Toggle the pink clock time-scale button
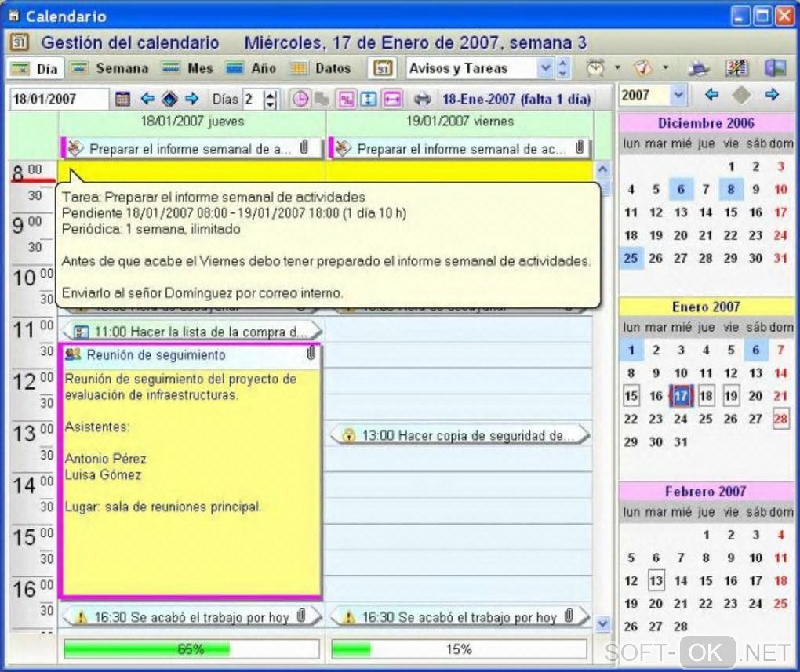 pyautogui.click(x=300, y=99)
